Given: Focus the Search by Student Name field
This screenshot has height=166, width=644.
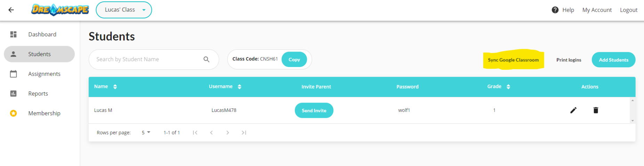Looking at the screenshot, I should [154, 60].
